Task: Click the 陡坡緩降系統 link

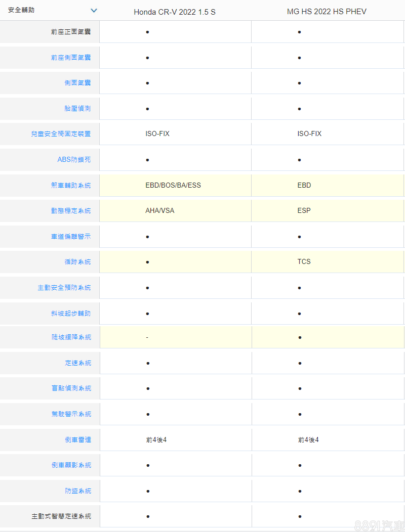Action: [x=71, y=337]
